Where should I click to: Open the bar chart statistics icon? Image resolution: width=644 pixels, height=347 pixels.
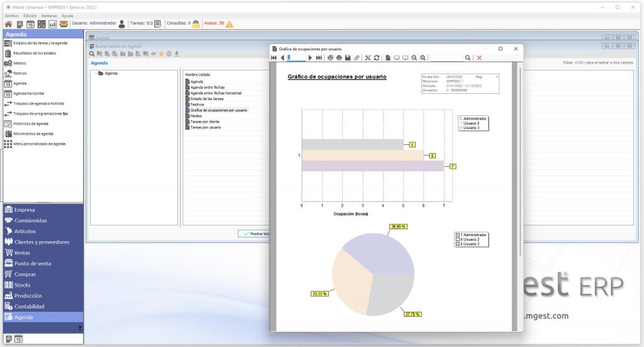[x=53, y=25]
